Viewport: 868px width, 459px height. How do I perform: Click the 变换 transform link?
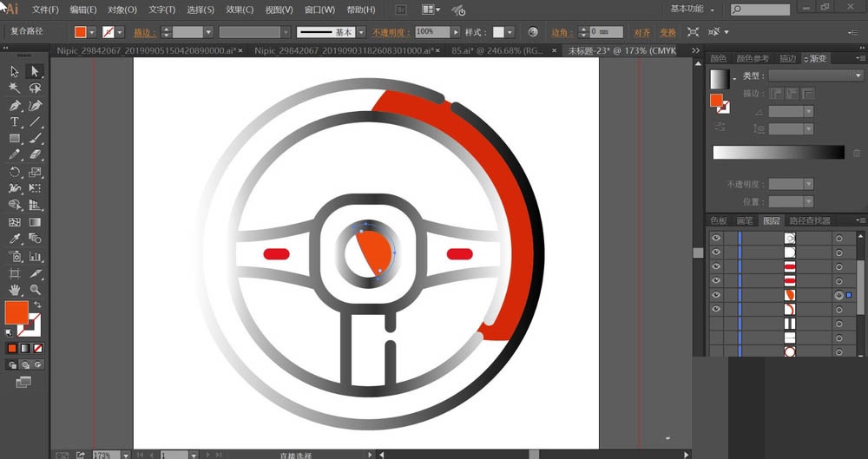coord(667,32)
